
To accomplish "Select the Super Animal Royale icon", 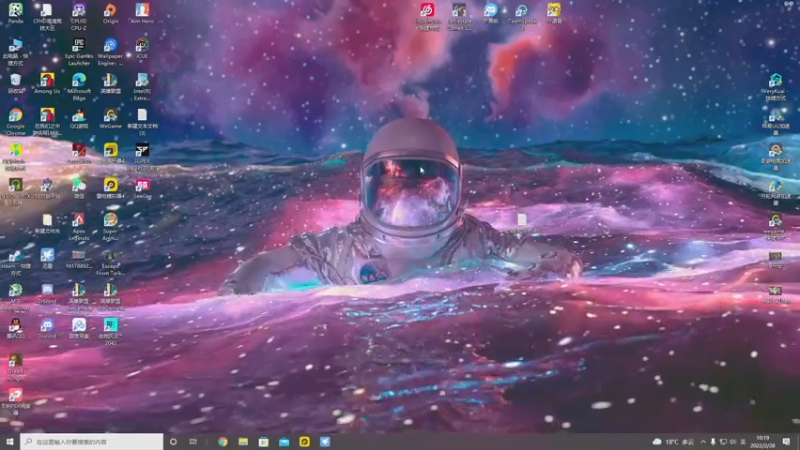I will pyautogui.click(x=110, y=227).
